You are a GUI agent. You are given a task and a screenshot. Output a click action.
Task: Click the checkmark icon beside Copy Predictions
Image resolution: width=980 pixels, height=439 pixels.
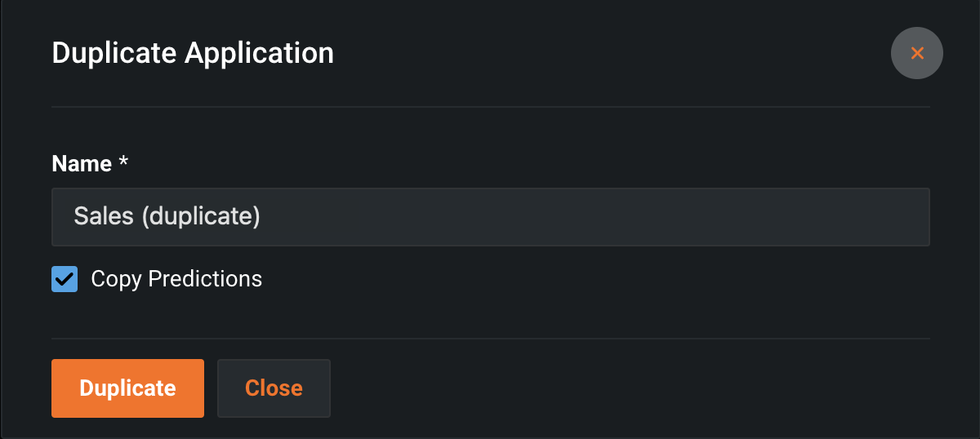65,279
